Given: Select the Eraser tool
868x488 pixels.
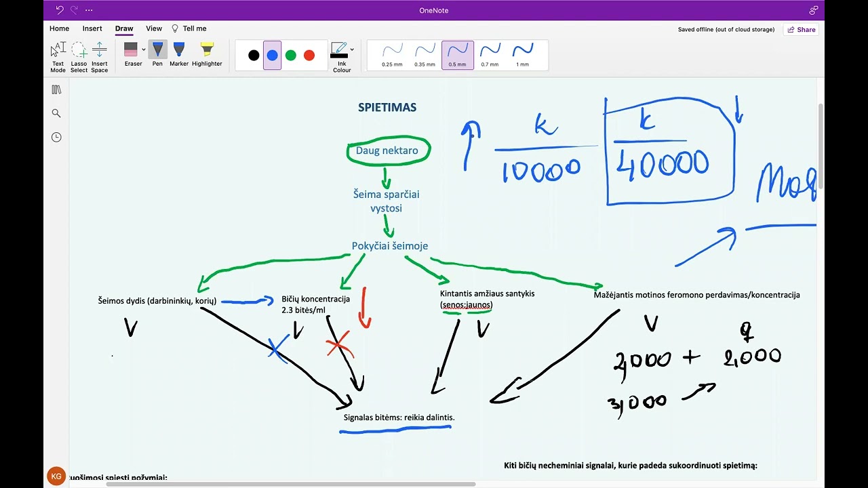Looking at the screenshot, I should (x=132, y=54).
